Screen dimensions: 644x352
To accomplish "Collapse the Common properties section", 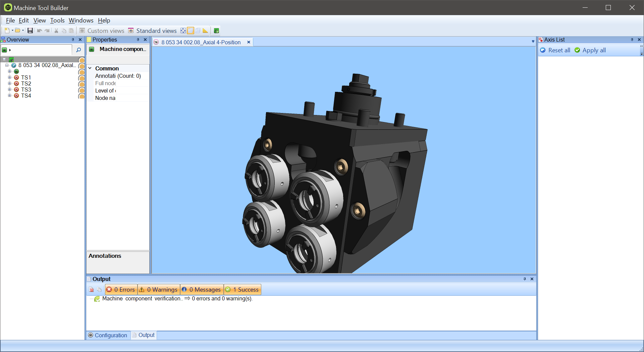I will [x=90, y=68].
